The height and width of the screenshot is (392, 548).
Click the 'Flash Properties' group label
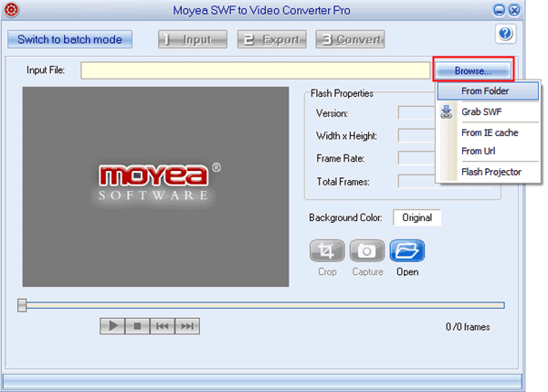(342, 93)
